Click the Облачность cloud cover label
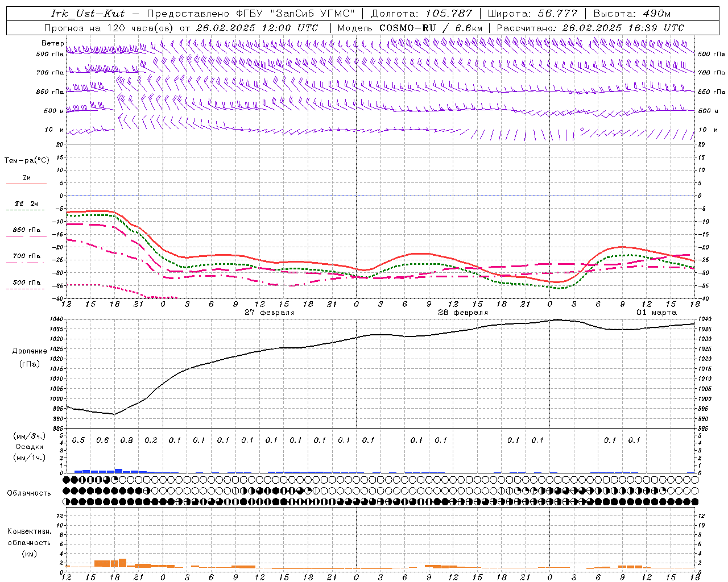 click(x=29, y=493)
